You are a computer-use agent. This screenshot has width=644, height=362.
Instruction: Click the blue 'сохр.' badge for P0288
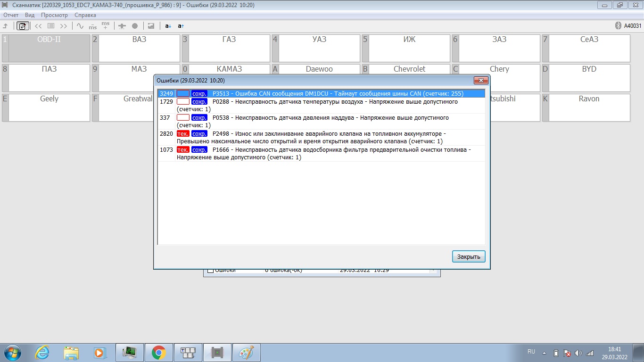click(199, 102)
